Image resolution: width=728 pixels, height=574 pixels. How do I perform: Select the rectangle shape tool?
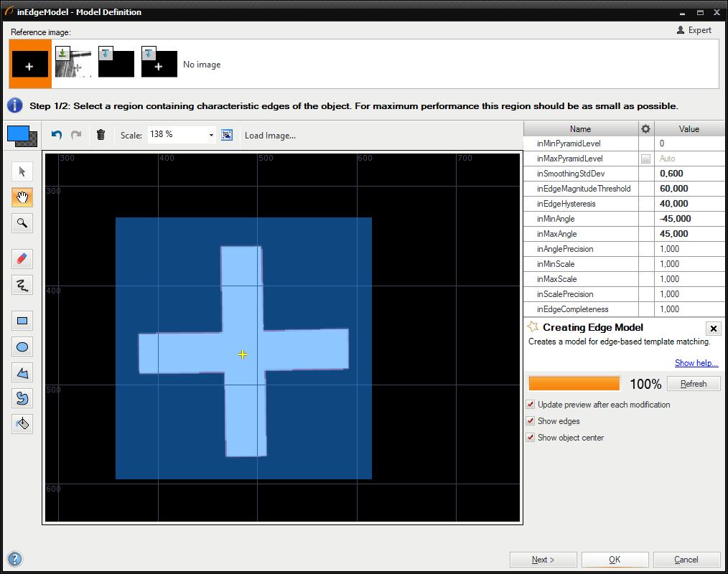pyautogui.click(x=22, y=321)
